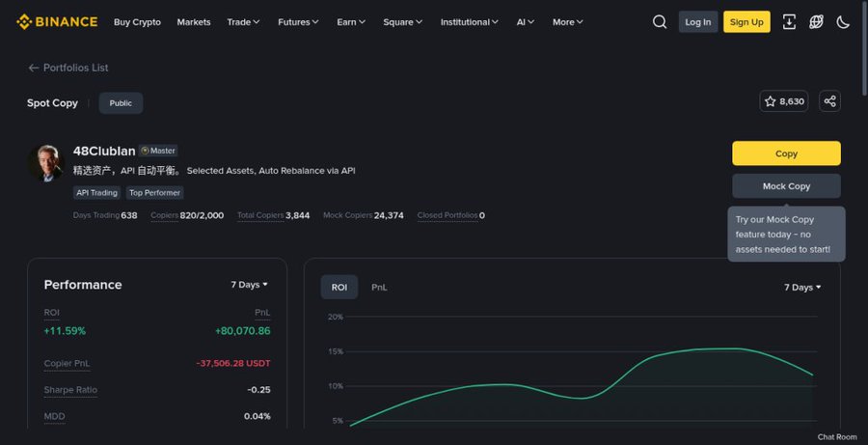
Task: Expand the Institutional menu
Action: [470, 22]
